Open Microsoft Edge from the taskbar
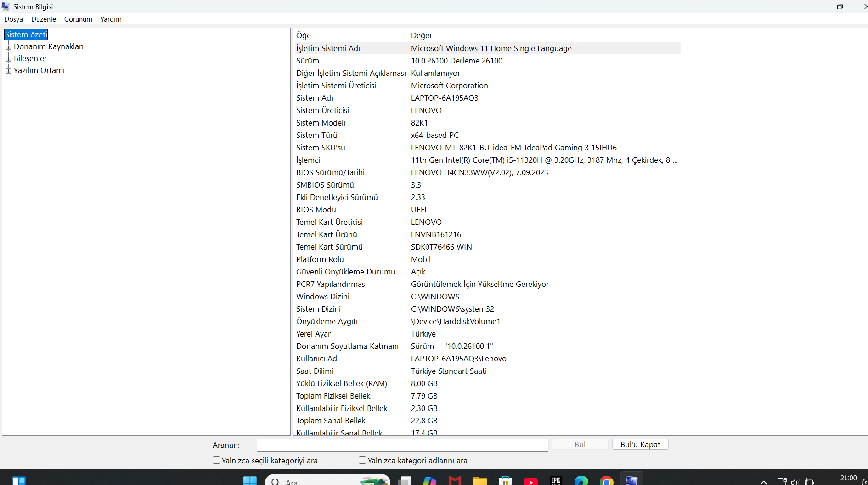The image size is (868, 485). pyautogui.click(x=581, y=481)
